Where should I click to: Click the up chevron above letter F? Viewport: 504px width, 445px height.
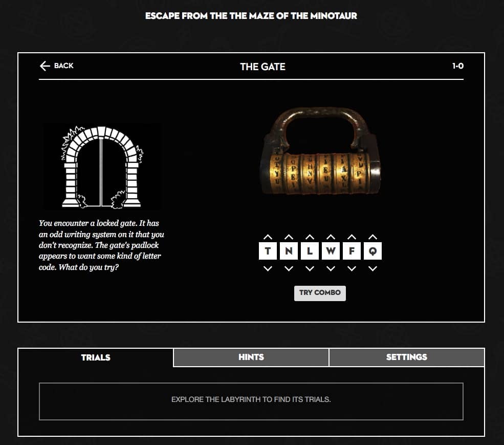[x=352, y=237]
